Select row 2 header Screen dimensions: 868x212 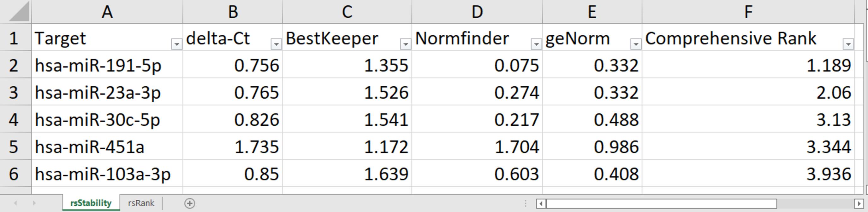pyautogui.click(x=15, y=65)
